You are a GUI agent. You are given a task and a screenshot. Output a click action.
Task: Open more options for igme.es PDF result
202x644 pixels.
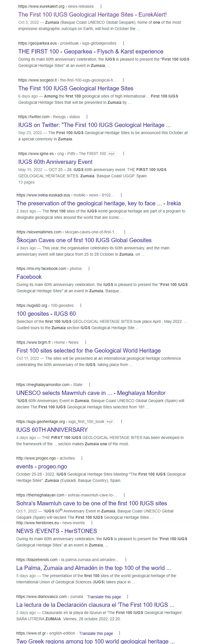(124, 154)
